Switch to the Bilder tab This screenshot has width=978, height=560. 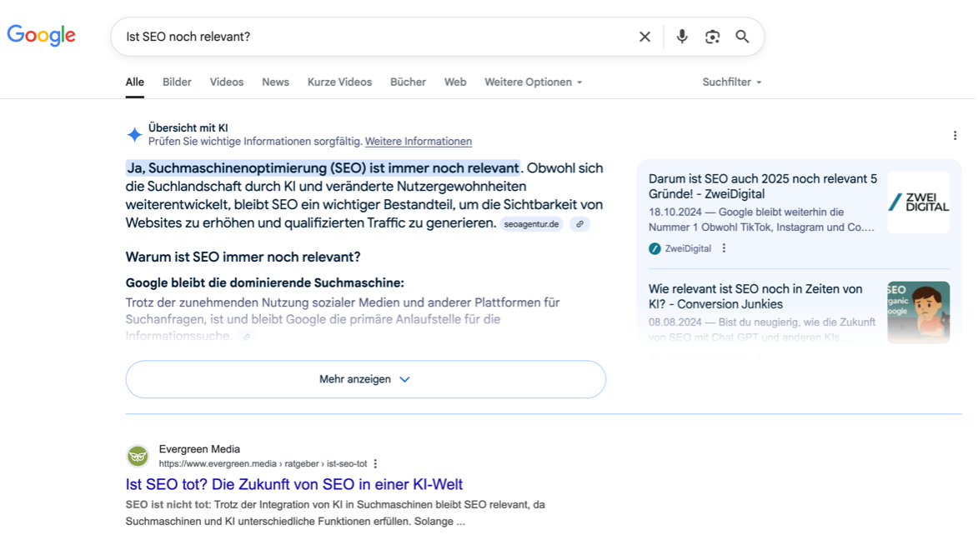(177, 82)
